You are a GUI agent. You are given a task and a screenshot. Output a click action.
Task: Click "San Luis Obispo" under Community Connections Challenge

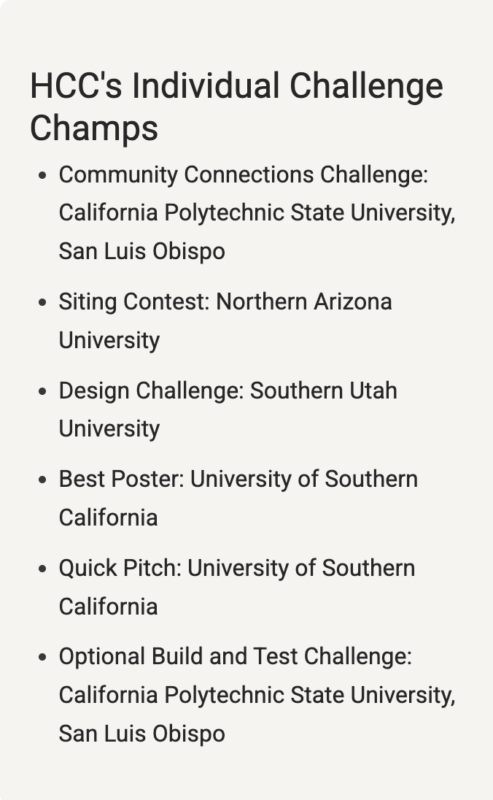click(142, 252)
